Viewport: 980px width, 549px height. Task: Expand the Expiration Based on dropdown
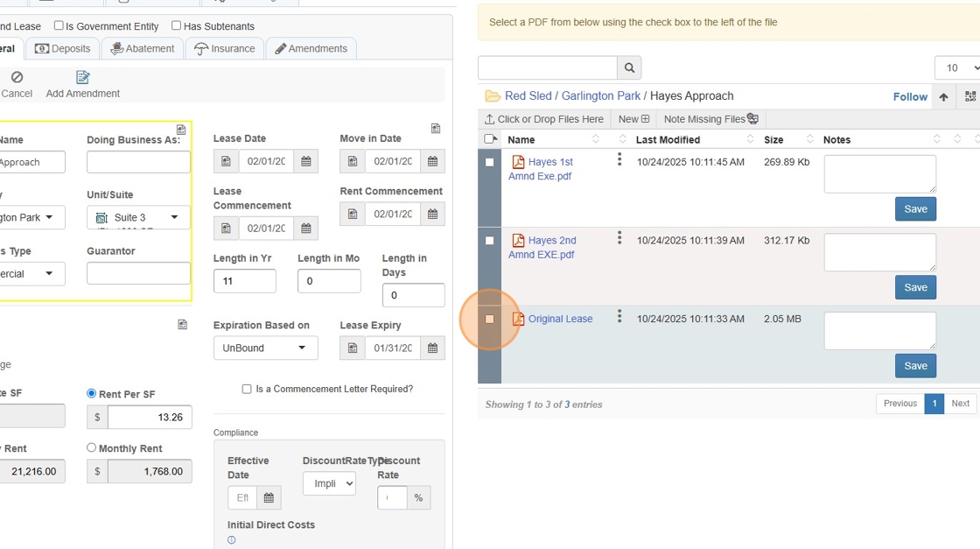pyautogui.click(x=266, y=348)
